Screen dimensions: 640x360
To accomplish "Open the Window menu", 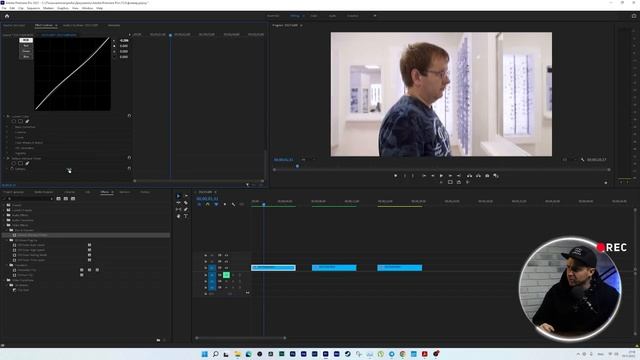I will 87,8.
